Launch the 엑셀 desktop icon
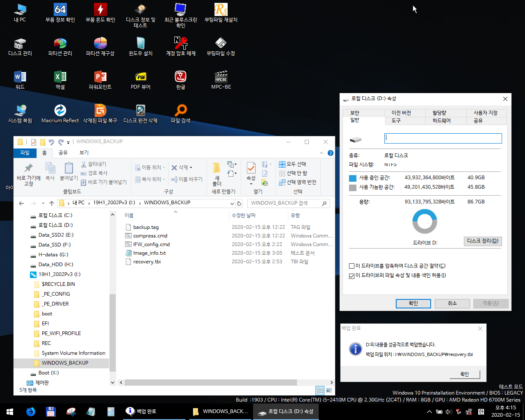The width and height of the screenshot is (525, 420). click(60, 80)
